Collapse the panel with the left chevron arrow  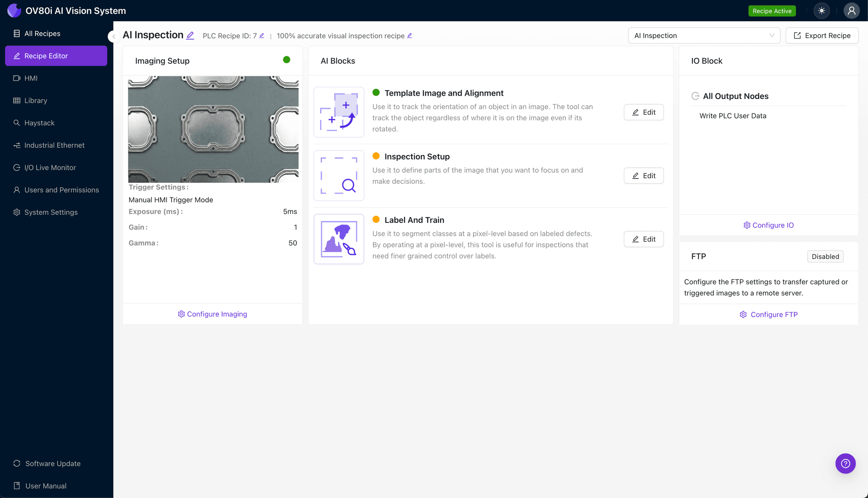click(x=114, y=36)
